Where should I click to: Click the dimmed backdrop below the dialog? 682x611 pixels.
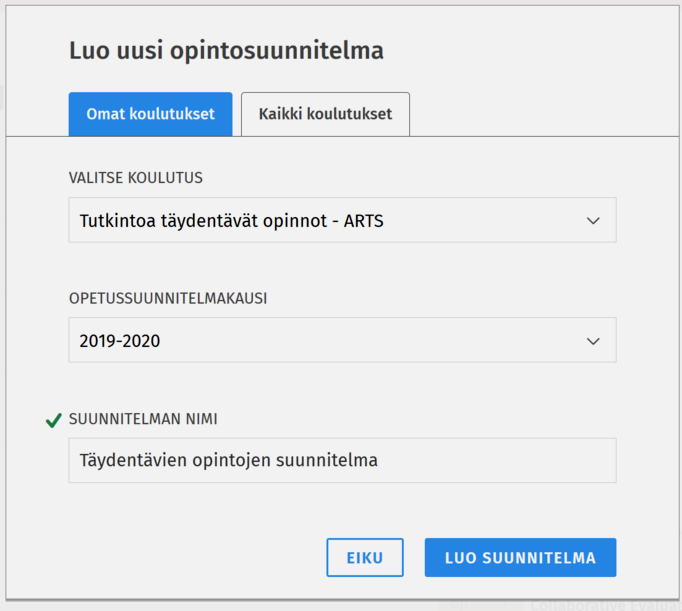pyautogui.click(x=200, y=606)
